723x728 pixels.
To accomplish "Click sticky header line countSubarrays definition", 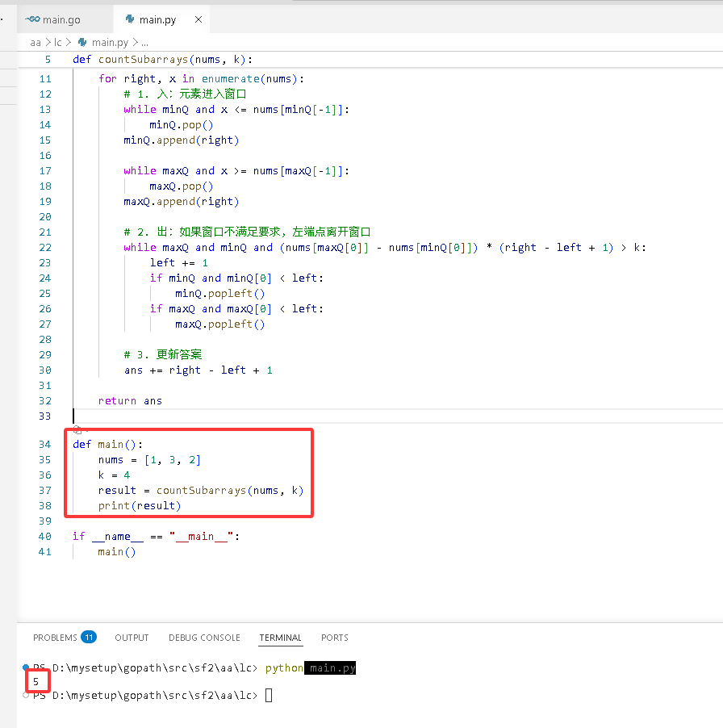I will [162, 60].
